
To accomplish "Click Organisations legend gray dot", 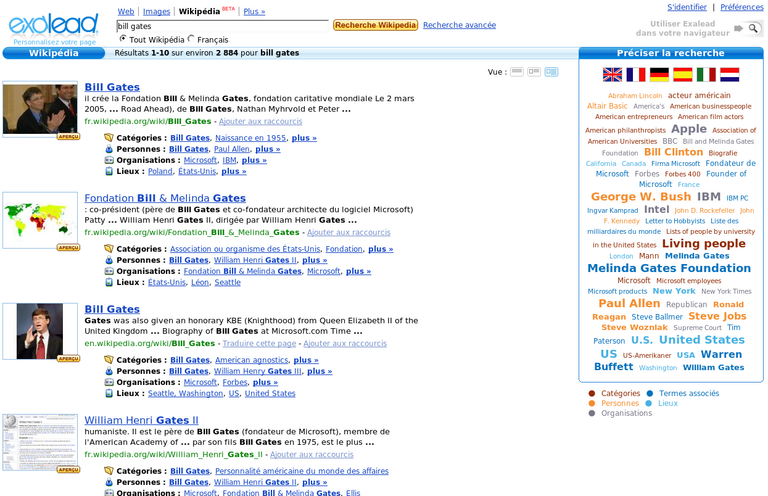I will [592, 413].
